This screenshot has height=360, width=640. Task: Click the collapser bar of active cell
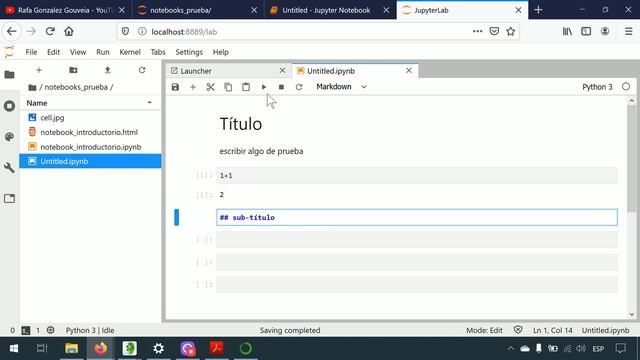pyautogui.click(x=176, y=217)
